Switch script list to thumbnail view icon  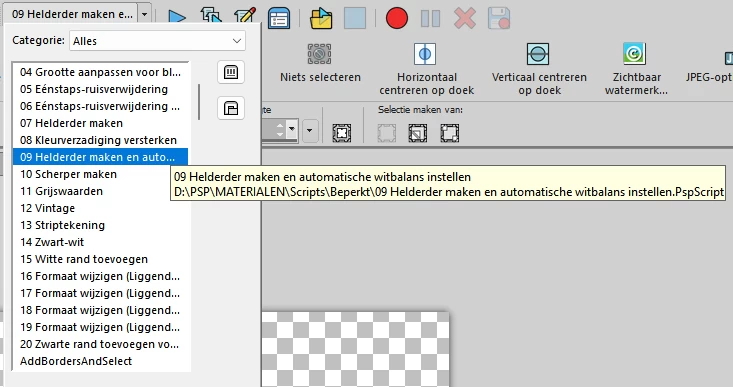tap(231, 108)
